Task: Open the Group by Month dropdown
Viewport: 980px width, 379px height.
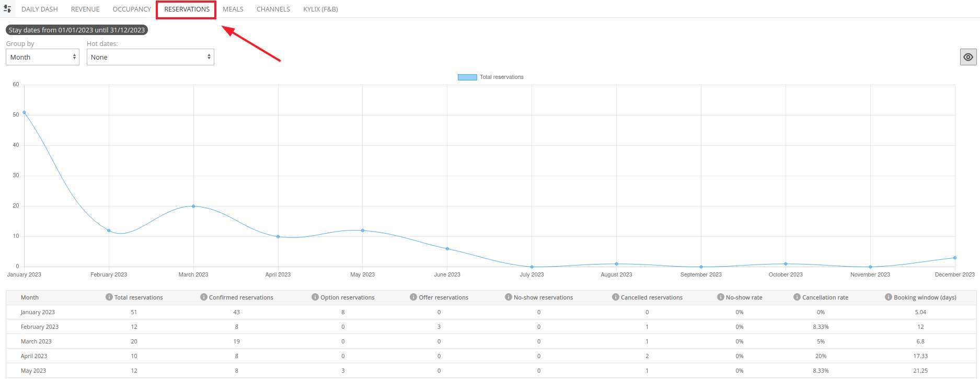Action: click(42, 57)
